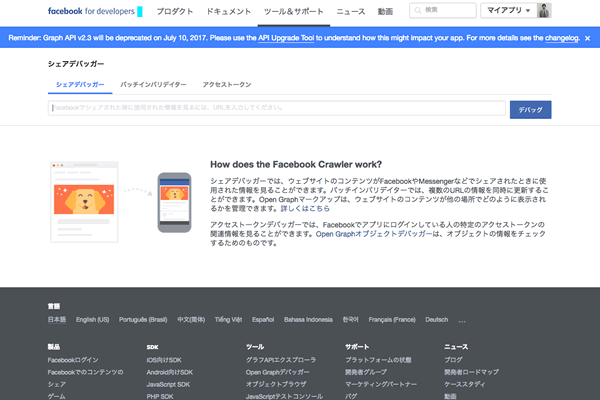Switch to the アクセストークン tab
The image size is (600, 400).
[x=227, y=85]
